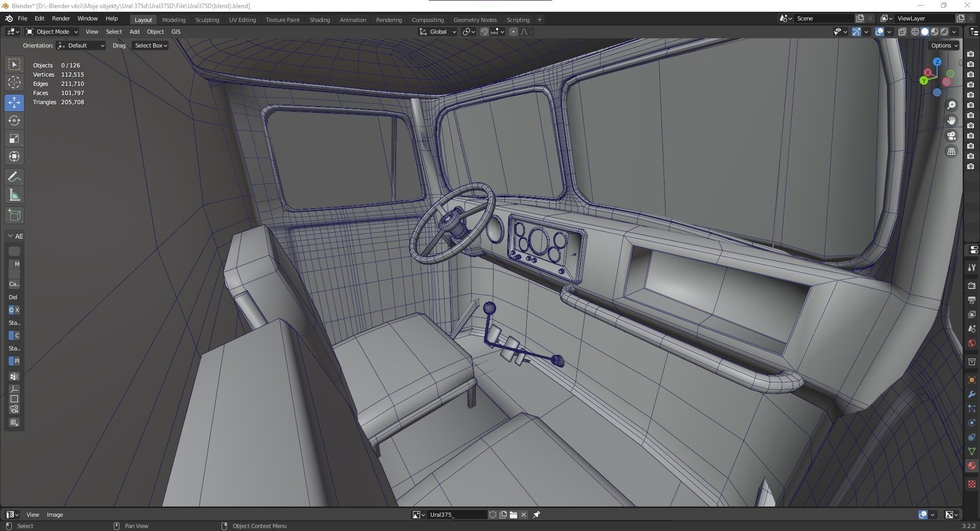Collapse the AE panel
980x531 pixels.
point(10,236)
